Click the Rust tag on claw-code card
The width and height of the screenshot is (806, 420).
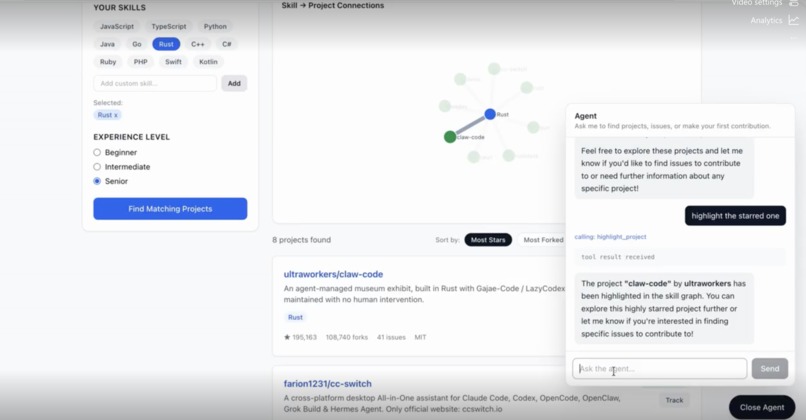(x=295, y=317)
